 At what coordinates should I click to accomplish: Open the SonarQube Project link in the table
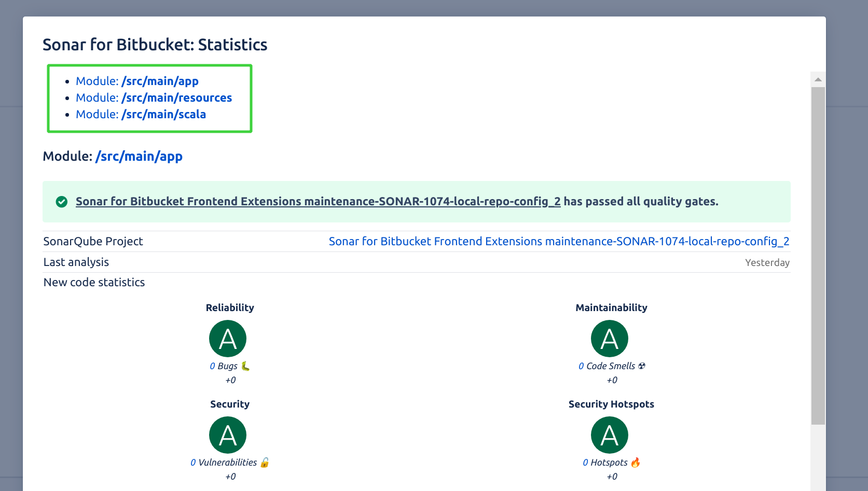559,242
